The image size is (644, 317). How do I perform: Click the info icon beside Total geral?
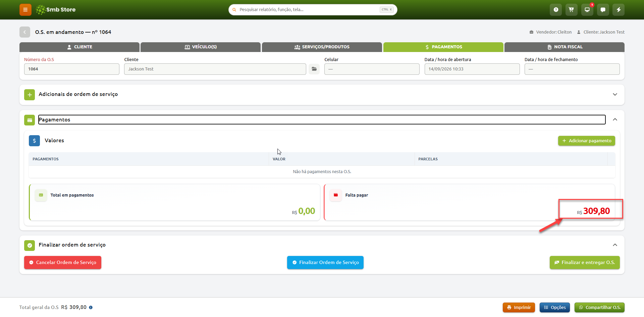(x=91, y=308)
